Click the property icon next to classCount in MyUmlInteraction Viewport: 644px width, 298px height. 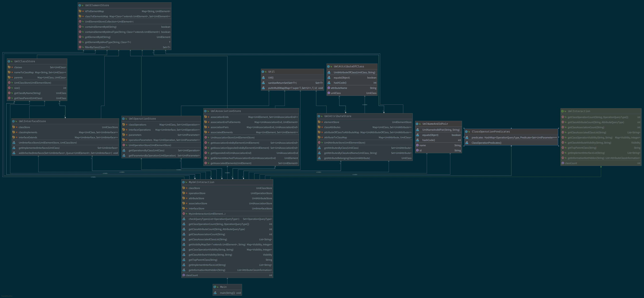coord(184,275)
